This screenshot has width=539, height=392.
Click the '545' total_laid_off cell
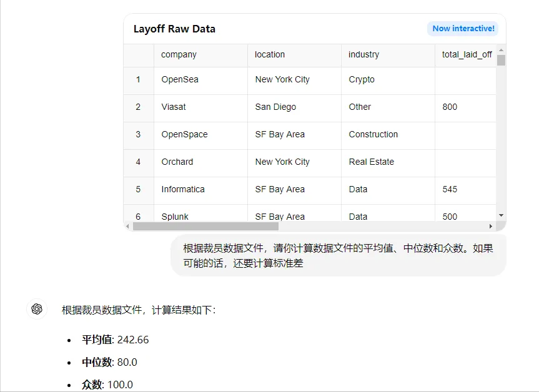pyautogui.click(x=465, y=190)
